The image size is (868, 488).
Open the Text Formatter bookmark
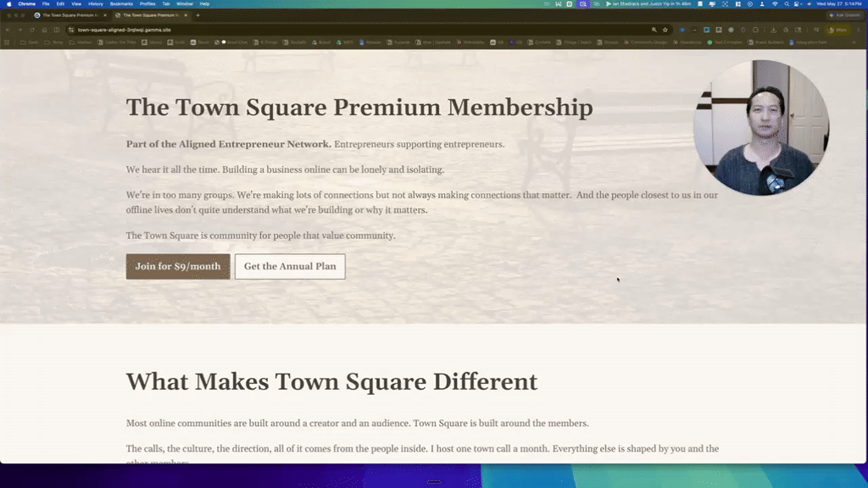tap(725, 42)
